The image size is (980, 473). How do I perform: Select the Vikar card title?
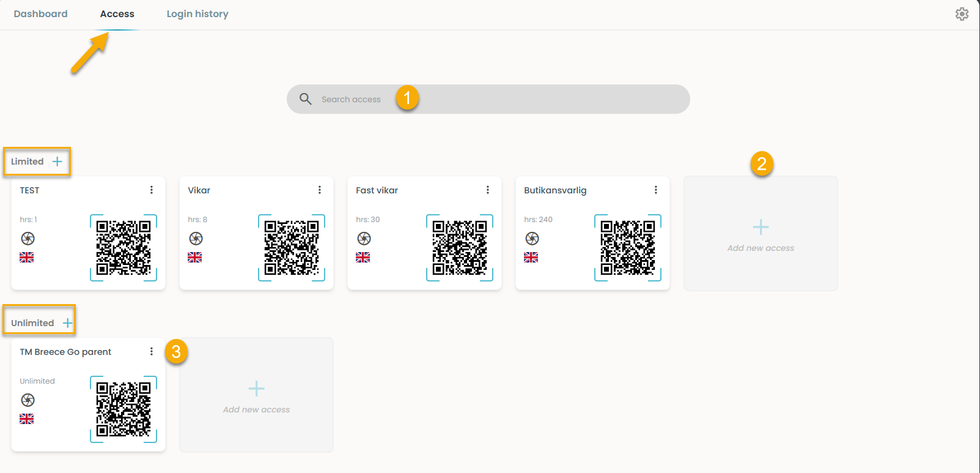(199, 190)
